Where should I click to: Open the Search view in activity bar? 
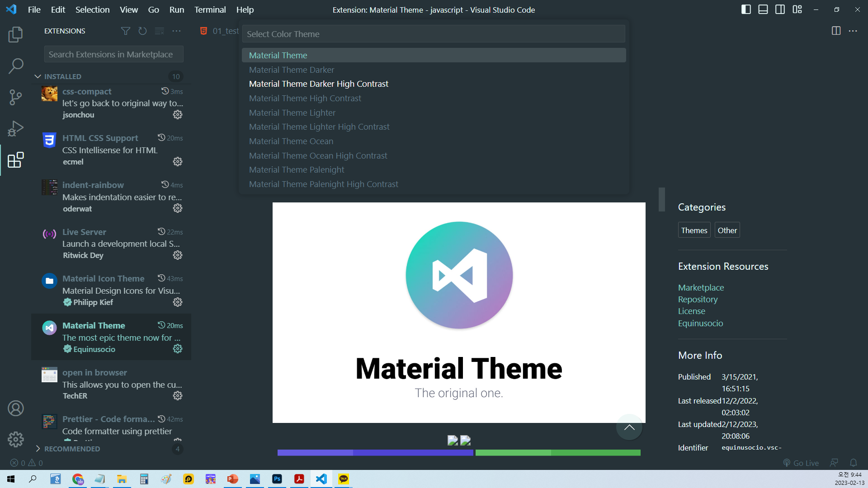click(15, 66)
